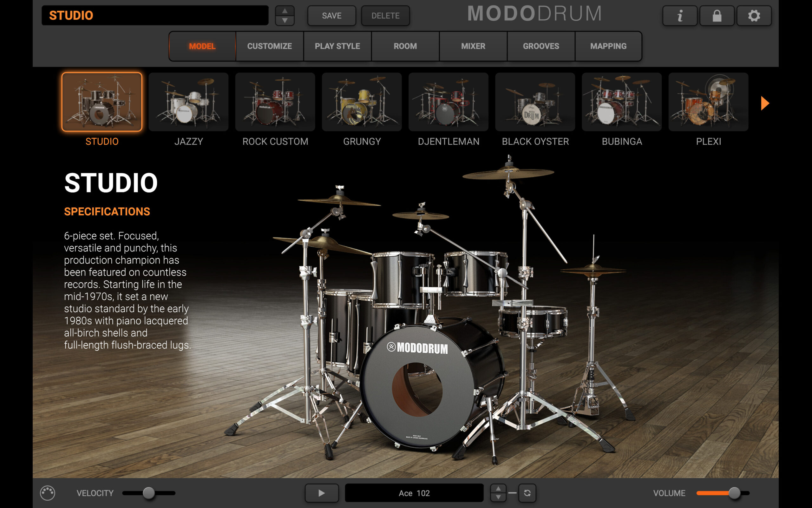
Task: Show next drum kits with orange arrow
Action: coord(765,103)
